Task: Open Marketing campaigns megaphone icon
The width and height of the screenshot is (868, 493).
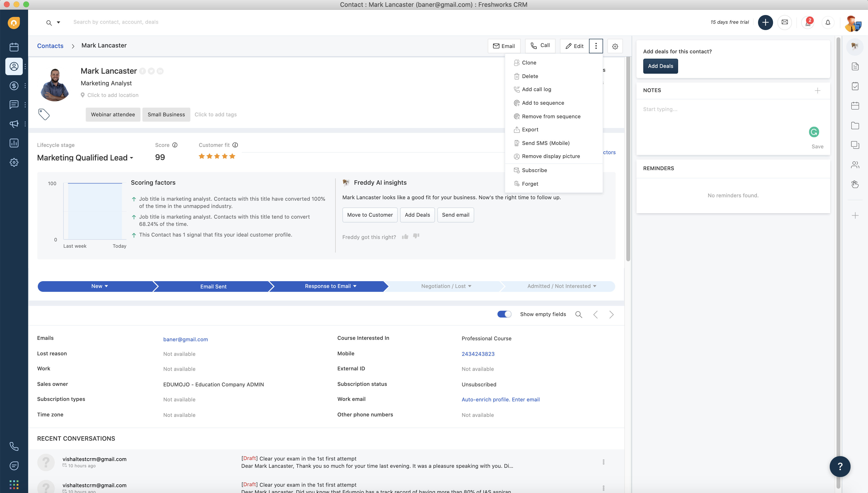Action: [14, 124]
